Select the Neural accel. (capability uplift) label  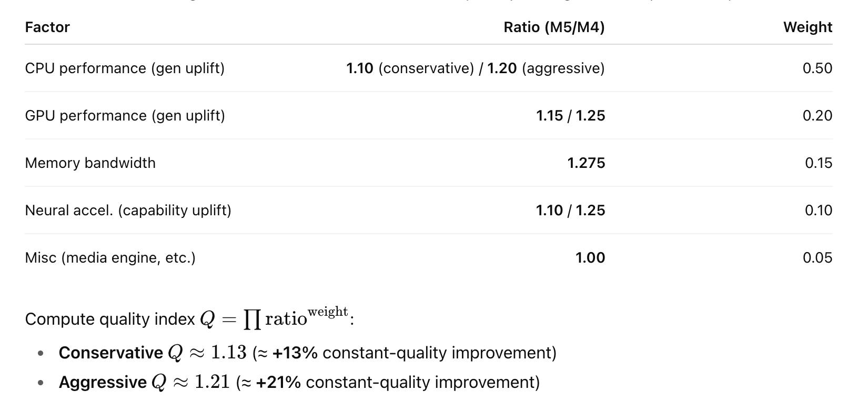(x=128, y=211)
